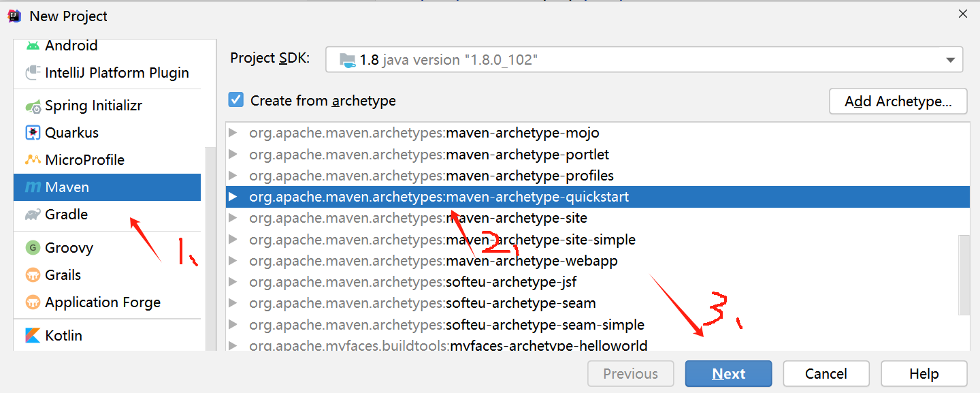Select myfaces-archetype-helloworld archetype row
This screenshot has width=980, height=393.
pyautogui.click(x=598, y=344)
